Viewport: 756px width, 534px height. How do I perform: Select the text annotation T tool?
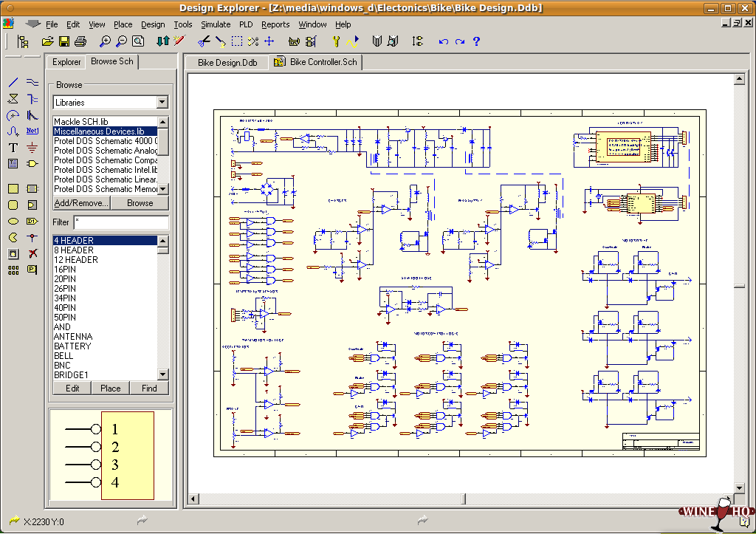point(13,148)
